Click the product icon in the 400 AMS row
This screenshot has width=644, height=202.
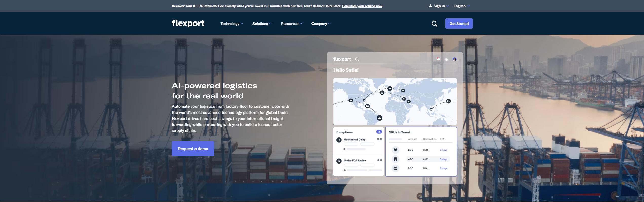tap(395, 159)
